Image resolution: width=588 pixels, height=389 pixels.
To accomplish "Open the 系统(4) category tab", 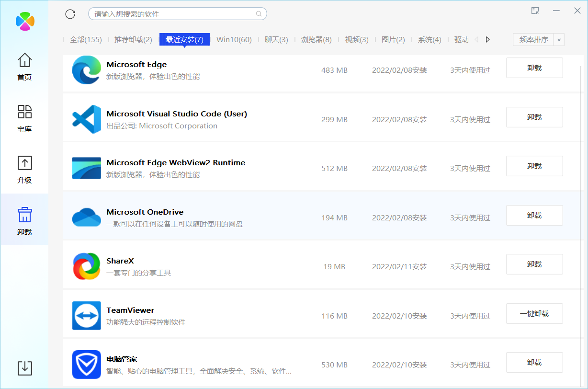I will (430, 40).
